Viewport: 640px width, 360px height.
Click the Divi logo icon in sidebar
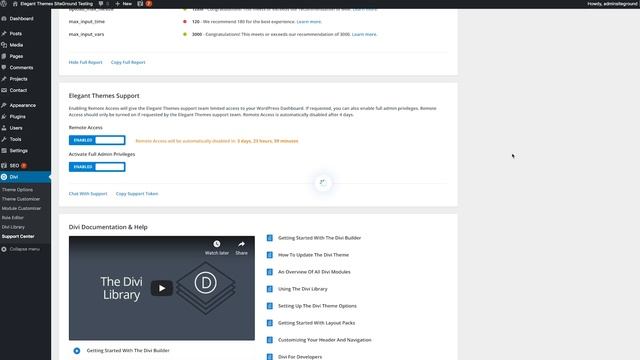(x=4, y=177)
